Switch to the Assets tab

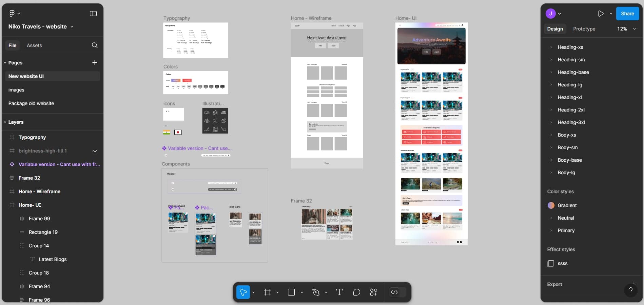(x=34, y=45)
